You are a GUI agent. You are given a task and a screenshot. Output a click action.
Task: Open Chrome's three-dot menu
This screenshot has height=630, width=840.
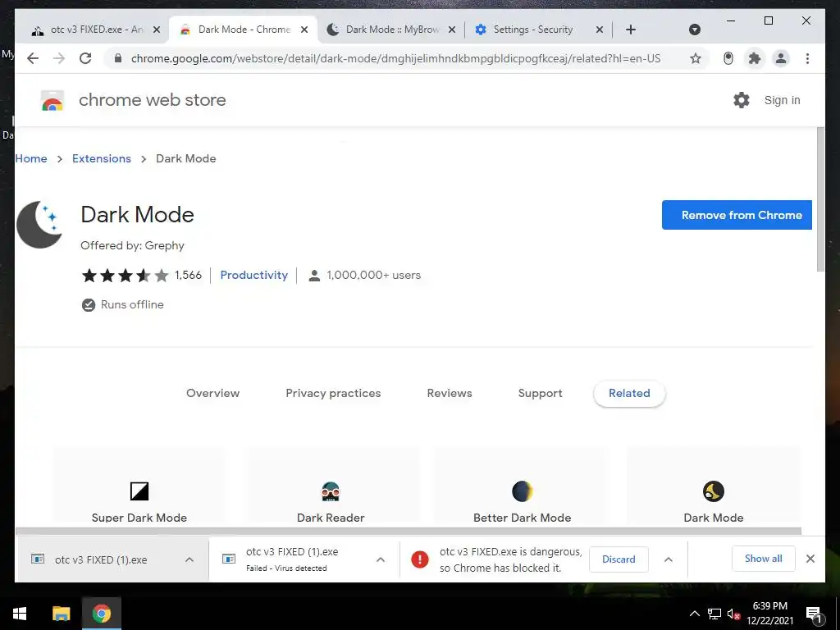(807, 58)
